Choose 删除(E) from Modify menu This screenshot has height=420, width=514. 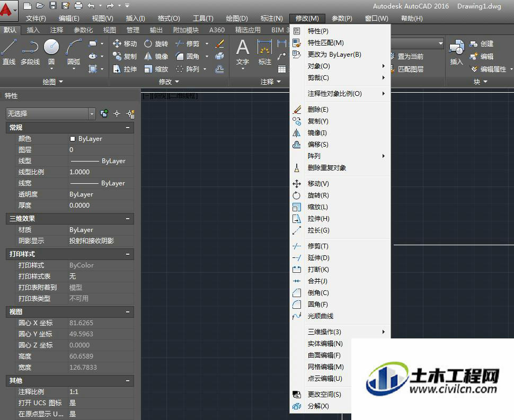click(x=340, y=110)
